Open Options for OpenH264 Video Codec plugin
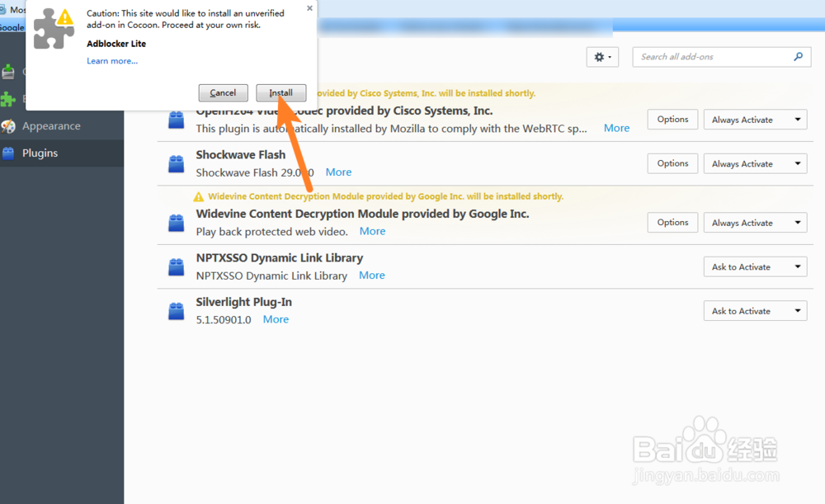Image resolution: width=825 pixels, height=504 pixels. coord(672,120)
